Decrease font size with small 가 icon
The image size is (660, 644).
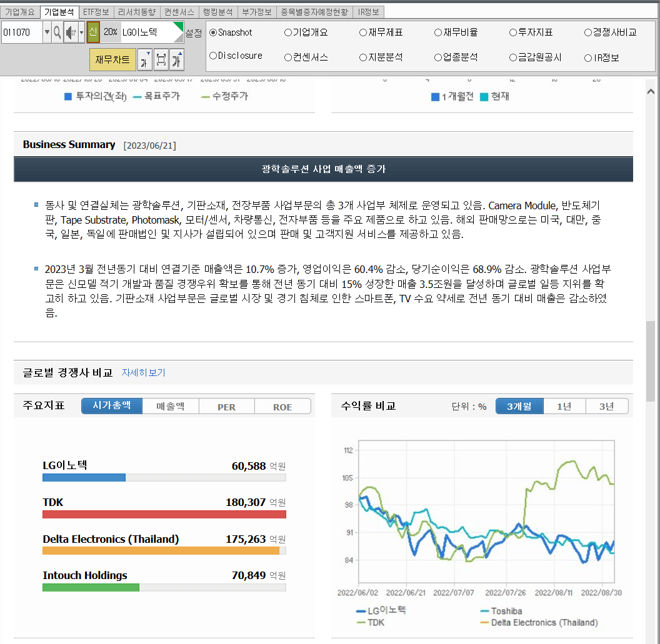144,60
